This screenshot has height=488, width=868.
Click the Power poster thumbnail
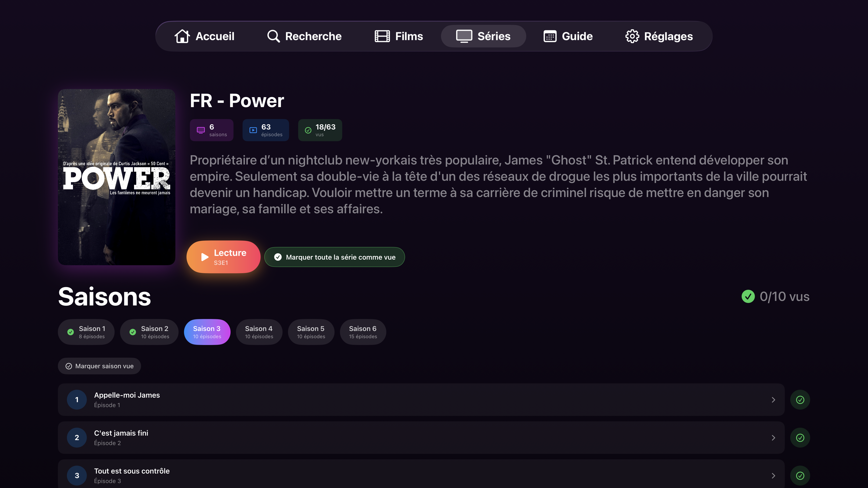[x=117, y=177]
